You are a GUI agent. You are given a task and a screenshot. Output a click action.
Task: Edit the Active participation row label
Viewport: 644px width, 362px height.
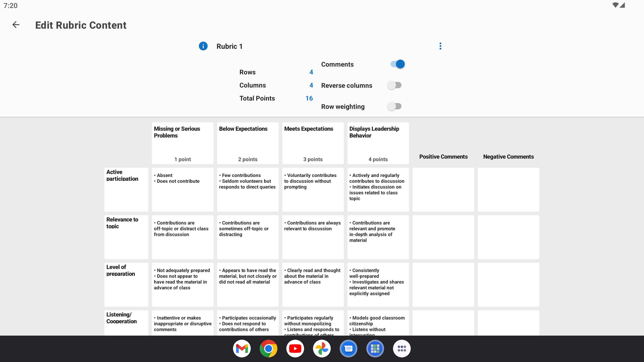tap(126, 190)
